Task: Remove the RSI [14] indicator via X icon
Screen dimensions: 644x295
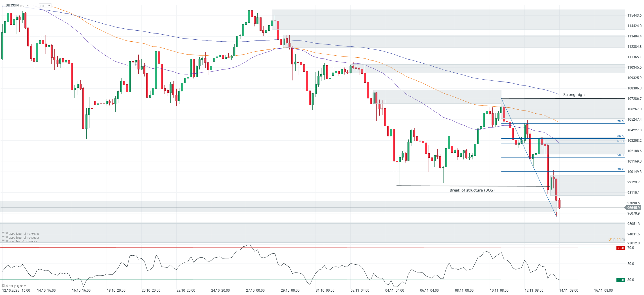Action: (x=6, y=286)
